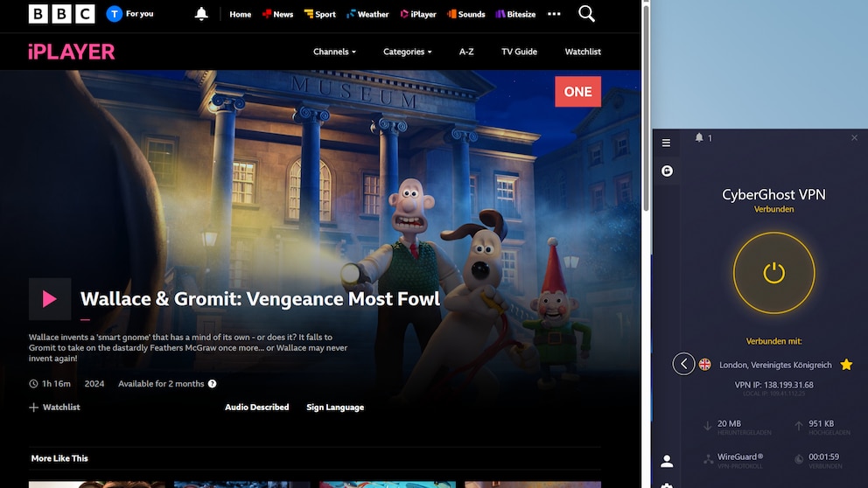Click the BBC logo

click(61, 14)
